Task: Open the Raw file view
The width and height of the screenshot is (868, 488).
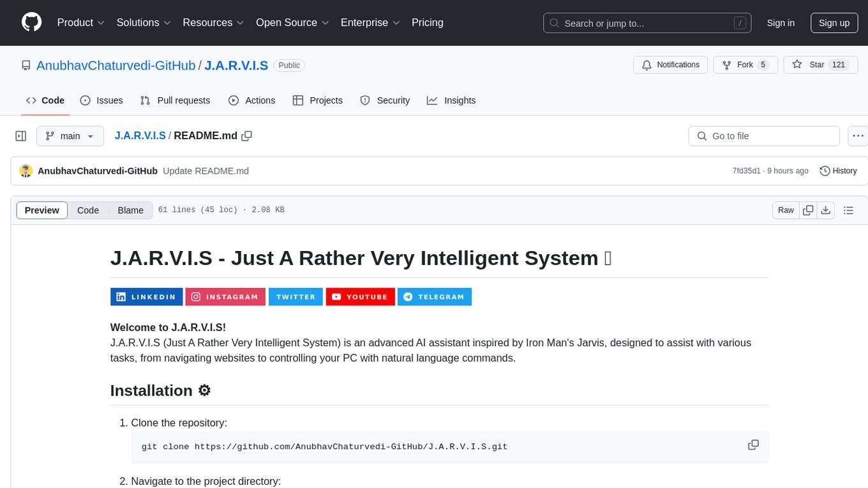Action: click(786, 210)
